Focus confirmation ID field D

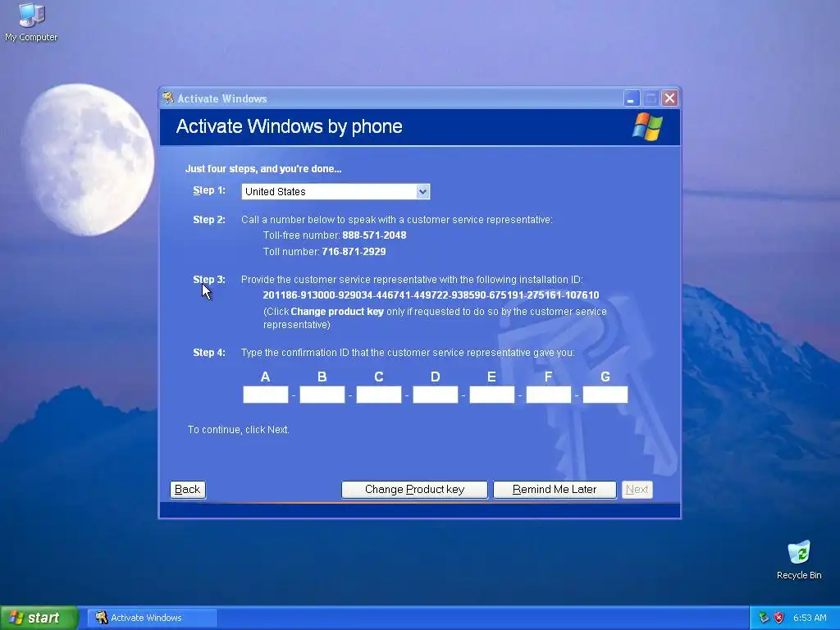coord(436,395)
